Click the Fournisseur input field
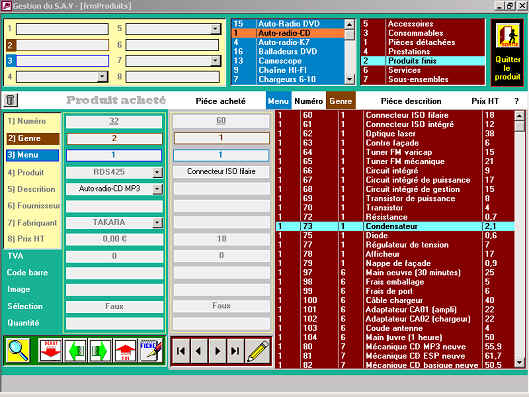The width and height of the screenshot is (529, 397). (x=114, y=206)
